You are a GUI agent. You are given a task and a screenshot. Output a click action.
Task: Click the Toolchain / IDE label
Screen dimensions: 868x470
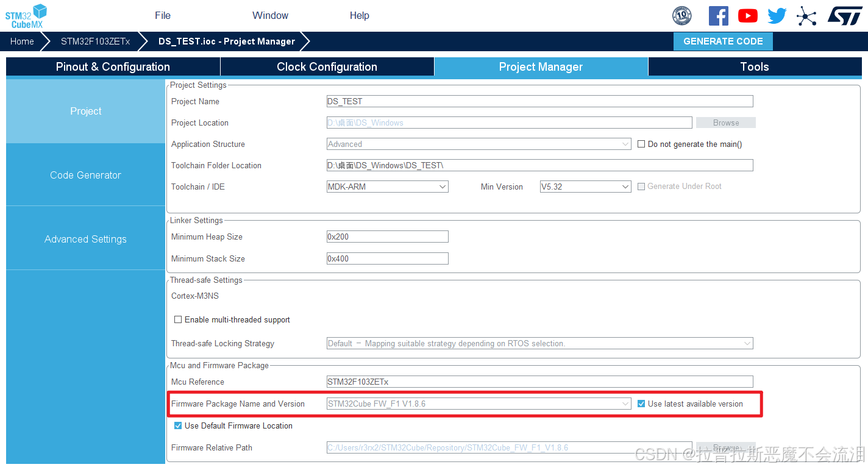[198, 187]
